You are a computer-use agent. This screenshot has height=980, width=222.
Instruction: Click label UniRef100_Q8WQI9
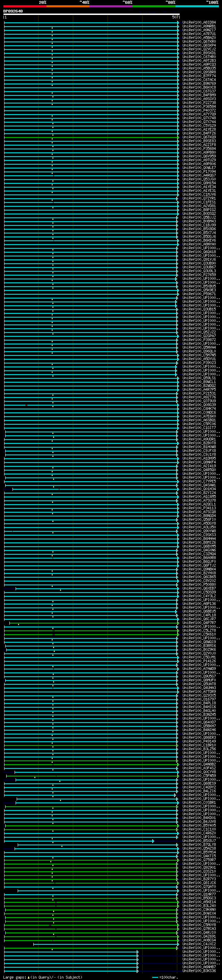click(x=199, y=642)
